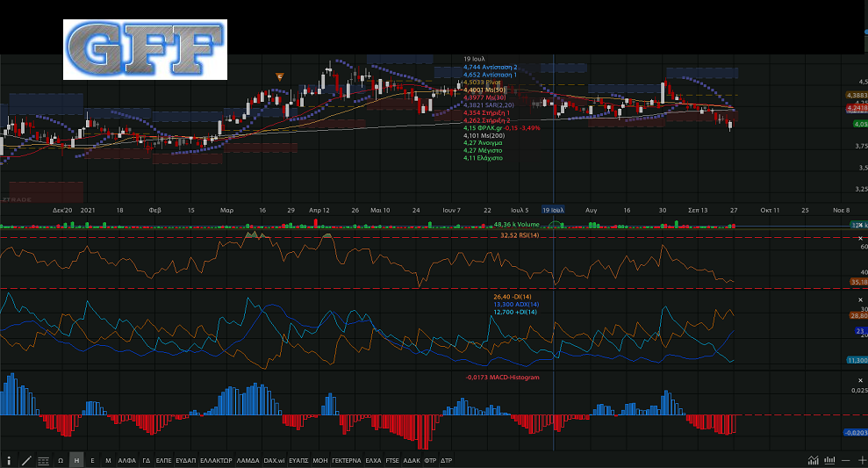The height and width of the screenshot is (468, 868).
Task: Open the ΕΛΠΕ symbol
Action: (x=163, y=460)
